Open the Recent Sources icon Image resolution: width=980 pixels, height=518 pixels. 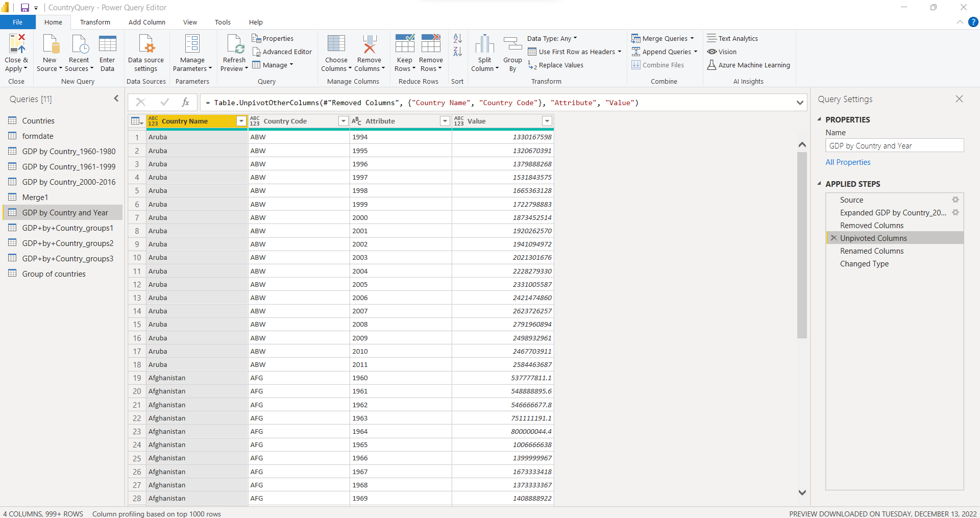pyautogui.click(x=79, y=44)
